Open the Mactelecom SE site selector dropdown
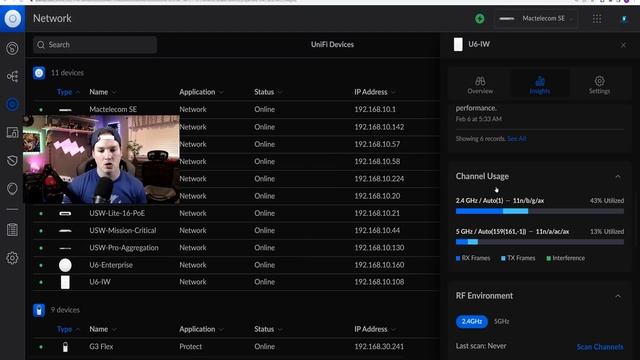Image resolution: width=640 pixels, height=360 pixels. coord(536,18)
